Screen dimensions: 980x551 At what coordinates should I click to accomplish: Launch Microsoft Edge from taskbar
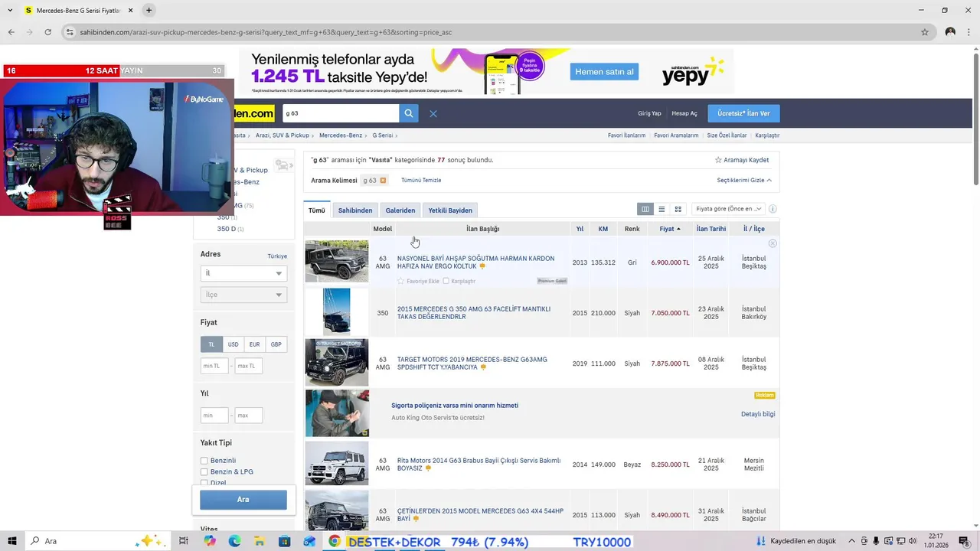[x=234, y=541]
